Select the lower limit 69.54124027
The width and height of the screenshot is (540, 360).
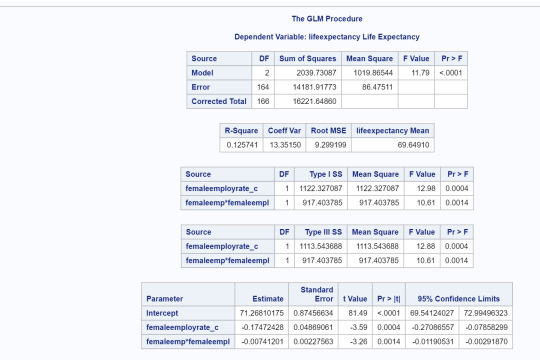point(432,313)
